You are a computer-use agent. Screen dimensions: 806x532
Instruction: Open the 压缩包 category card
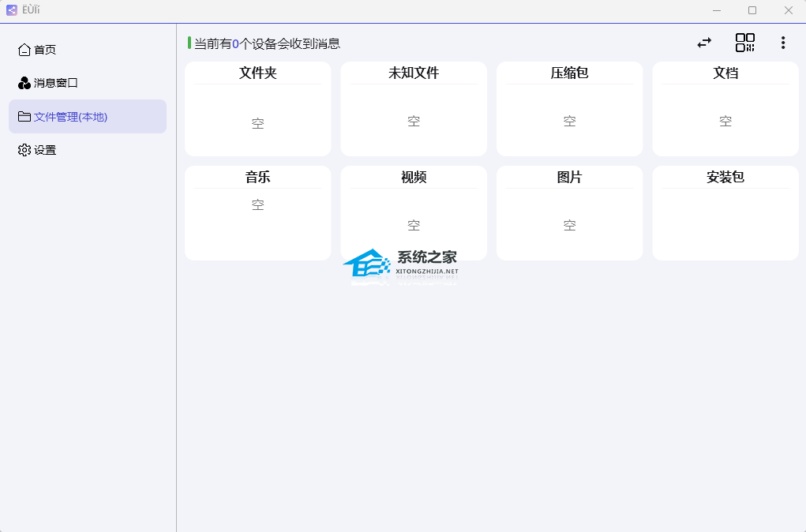(569, 109)
